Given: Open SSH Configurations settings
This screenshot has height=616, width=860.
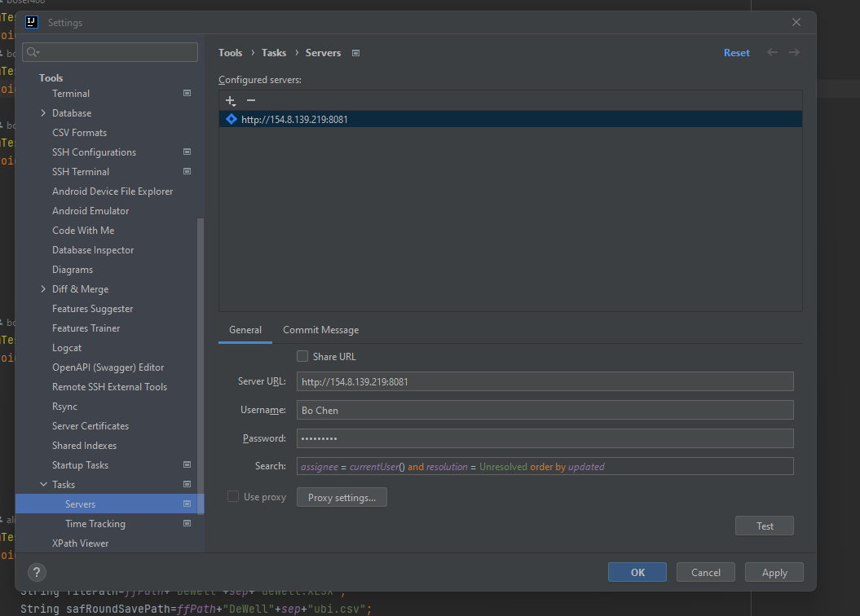Looking at the screenshot, I should tap(94, 152).
